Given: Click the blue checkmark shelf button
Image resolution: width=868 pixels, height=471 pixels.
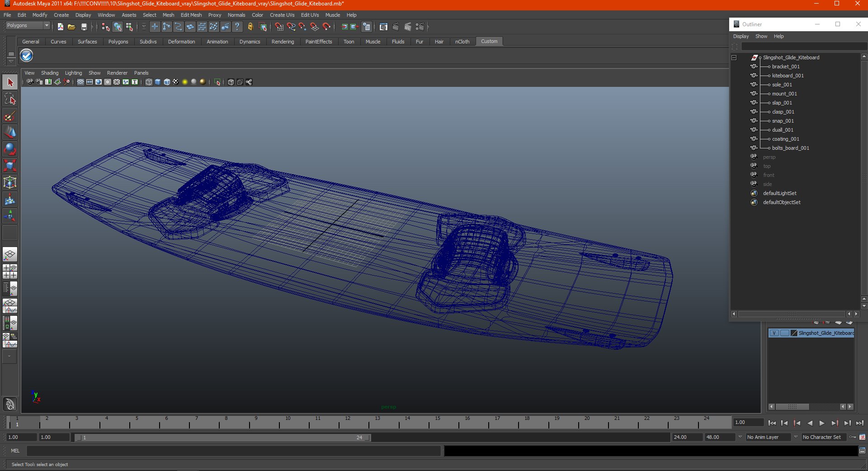Looking at the screenshot, I should pos(27,56).
